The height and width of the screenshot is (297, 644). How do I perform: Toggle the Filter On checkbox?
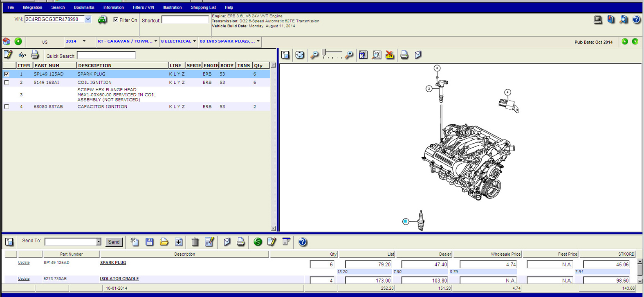tap(116, 20)
